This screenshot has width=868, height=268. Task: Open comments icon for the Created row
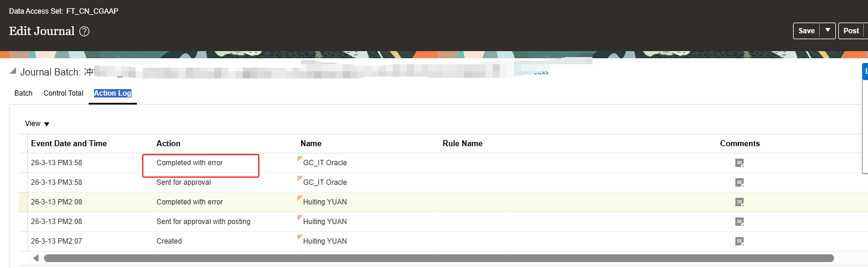[739, 241]
